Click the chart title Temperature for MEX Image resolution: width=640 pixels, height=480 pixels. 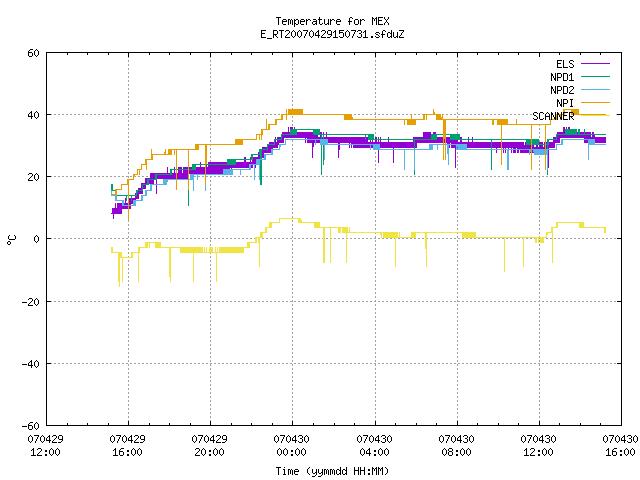[332, 21]
